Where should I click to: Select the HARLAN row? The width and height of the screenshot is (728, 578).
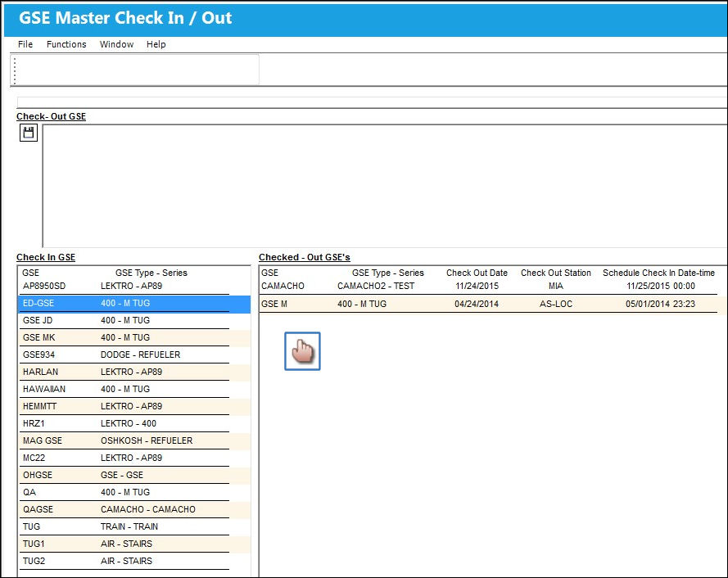(x=134, y=372)
